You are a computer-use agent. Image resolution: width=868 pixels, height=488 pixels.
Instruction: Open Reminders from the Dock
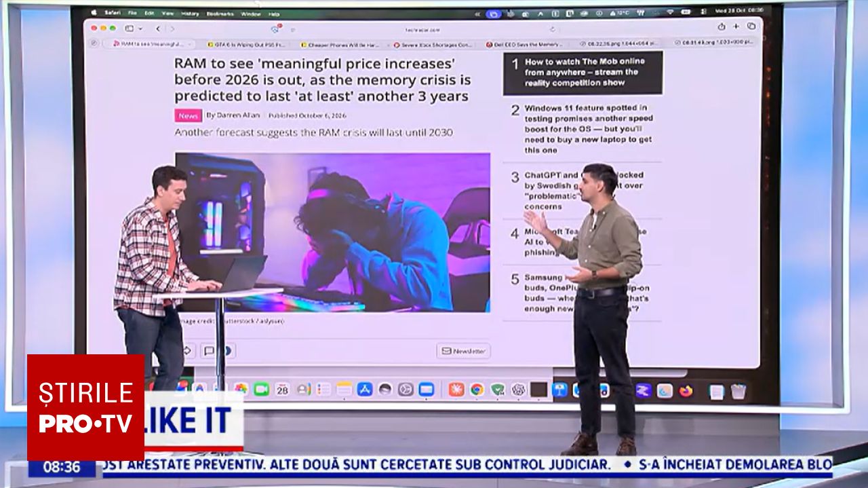pyautogui.click(x=323, y=389)
